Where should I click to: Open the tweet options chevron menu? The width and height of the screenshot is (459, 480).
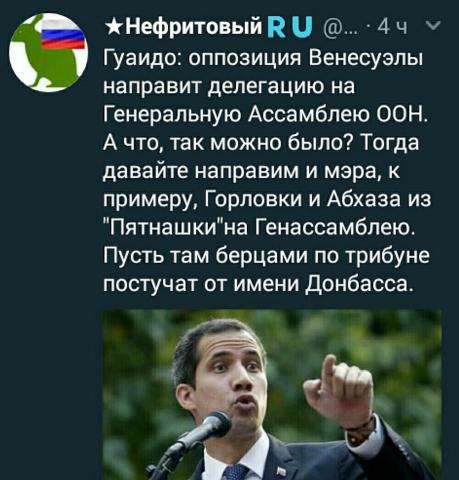[x=433, y=25]
